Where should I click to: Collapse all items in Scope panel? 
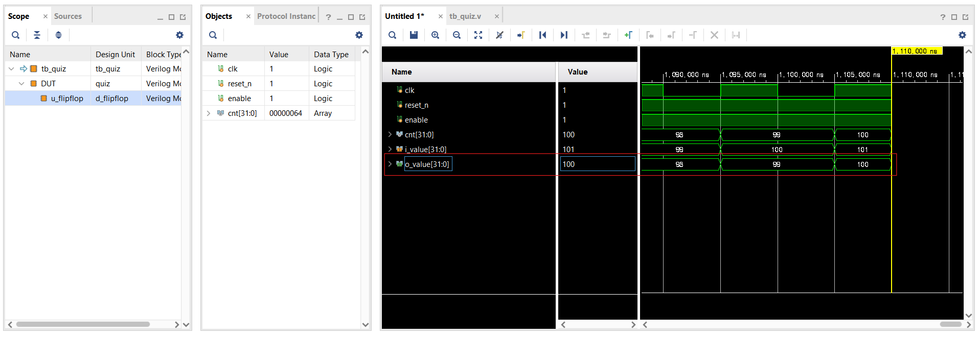pos(37,35)
